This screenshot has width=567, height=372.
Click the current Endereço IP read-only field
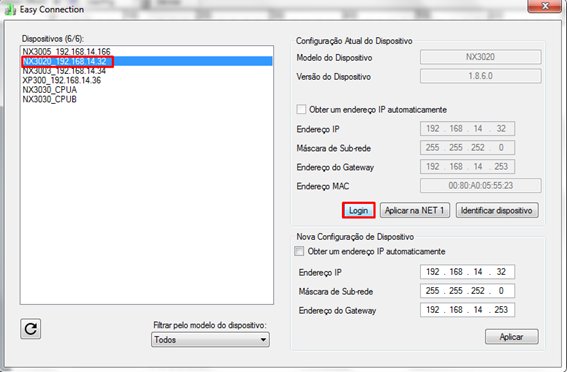tap(467, 129)
